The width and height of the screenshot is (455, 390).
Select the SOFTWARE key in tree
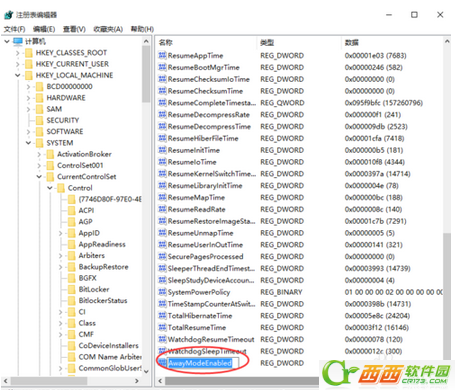[65, 132]
